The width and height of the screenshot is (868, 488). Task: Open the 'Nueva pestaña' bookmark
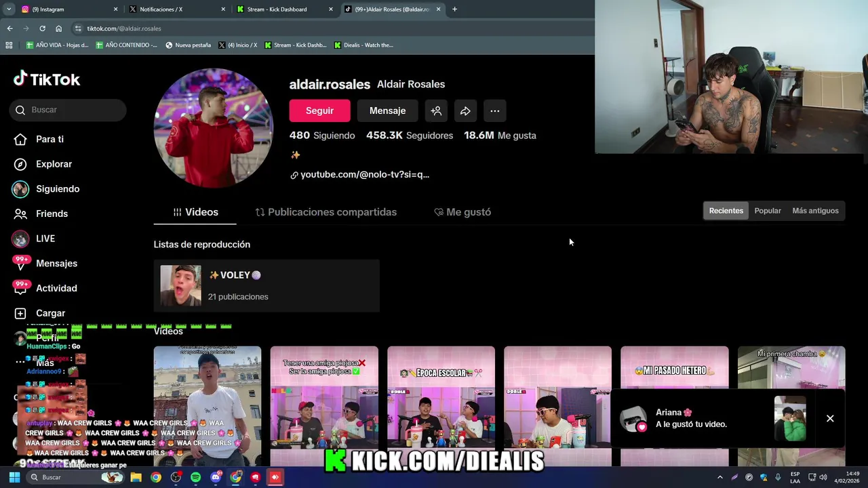[188, 45]
